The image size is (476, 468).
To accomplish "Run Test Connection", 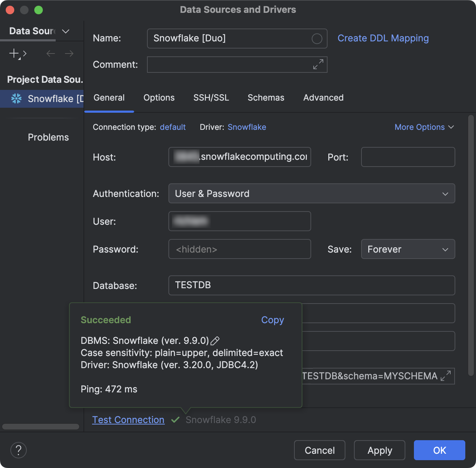I will pos(128,420).
